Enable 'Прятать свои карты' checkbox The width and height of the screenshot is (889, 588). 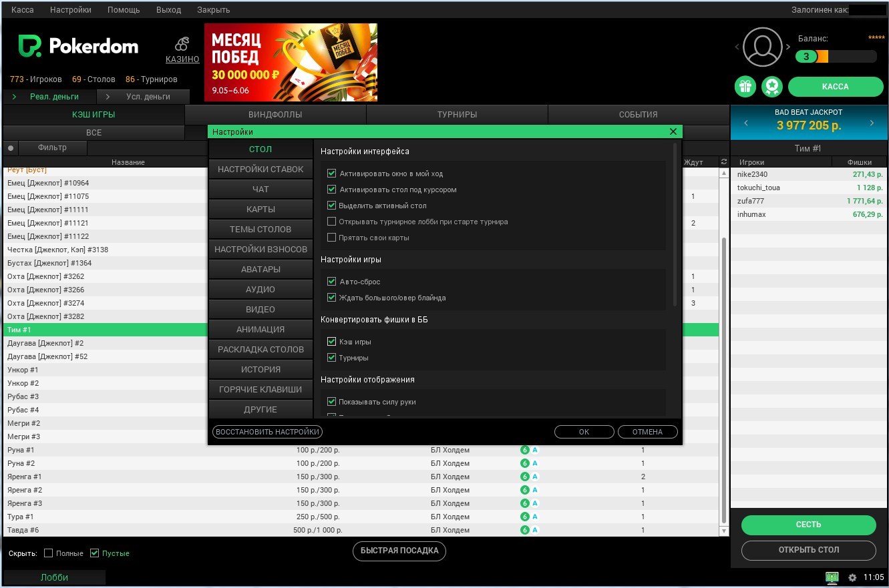[332, 238]
